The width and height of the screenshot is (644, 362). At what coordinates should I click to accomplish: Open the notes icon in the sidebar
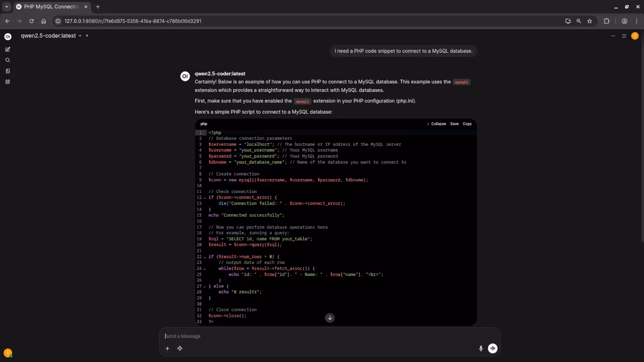click(8, 71)
